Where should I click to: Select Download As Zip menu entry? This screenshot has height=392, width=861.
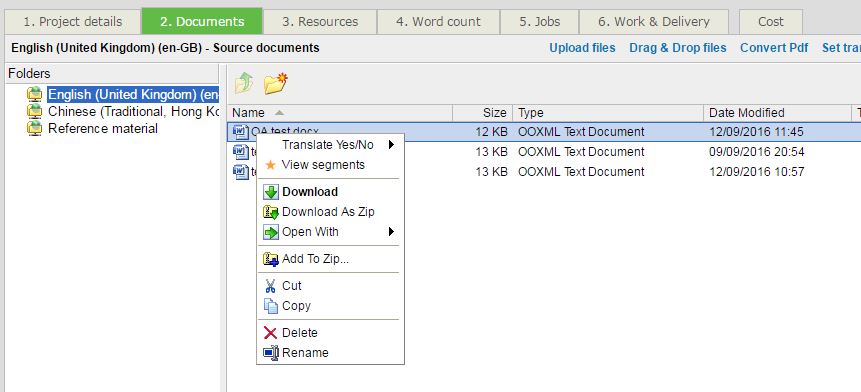[328, 212]
